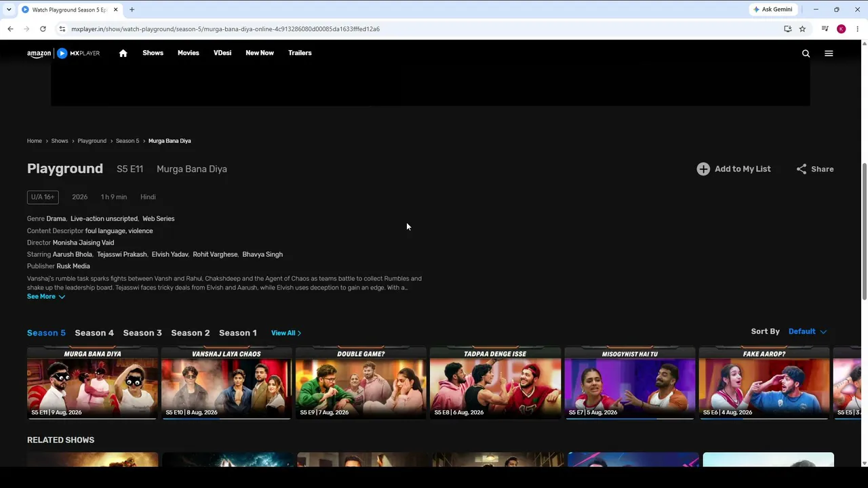Click actor Rohit Varghese
868x488 pixels.
pos(216,254)
